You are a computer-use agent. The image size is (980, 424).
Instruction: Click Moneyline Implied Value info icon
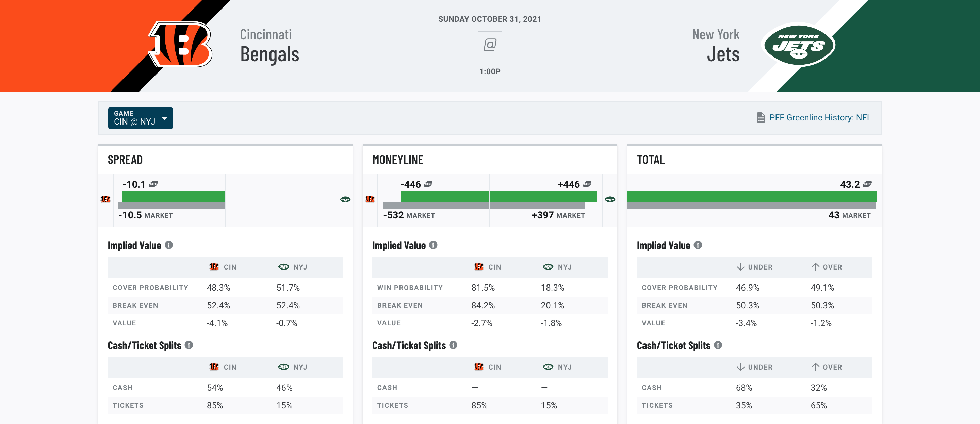[433, 245]
